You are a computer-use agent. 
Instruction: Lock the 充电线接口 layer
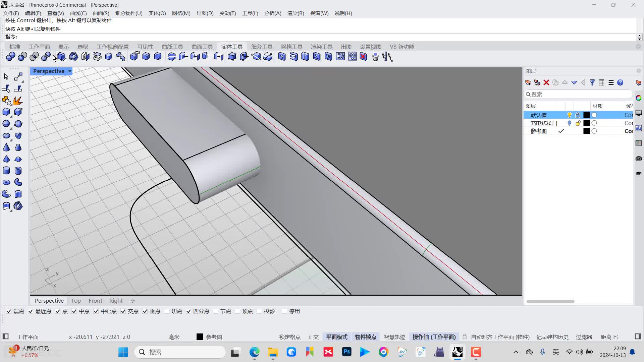578,123
